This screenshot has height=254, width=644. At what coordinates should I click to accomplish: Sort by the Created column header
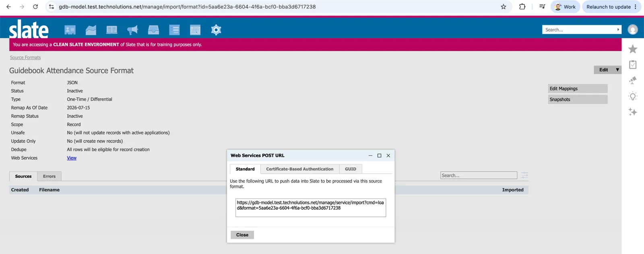click(x=20, y=190)
